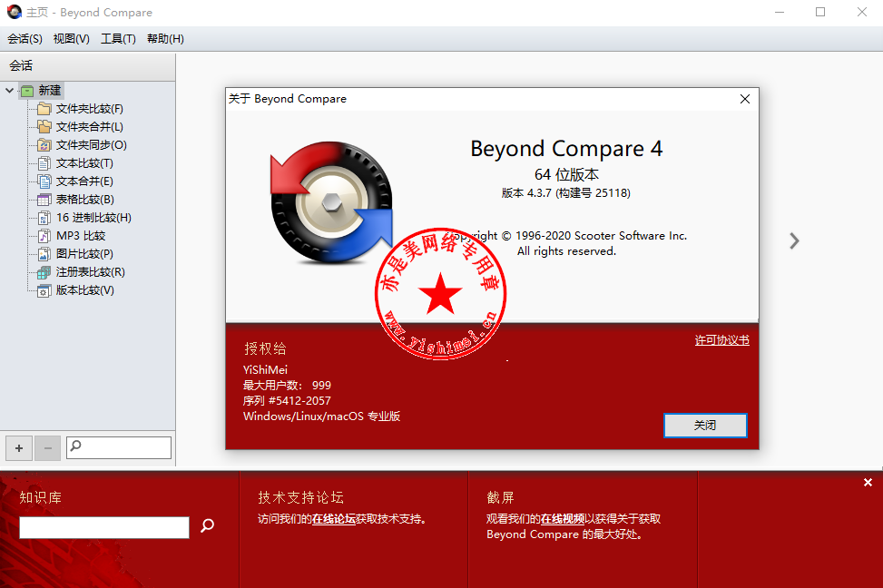
Task: Open the 工具(T) menu
Action: coord(118,39)
